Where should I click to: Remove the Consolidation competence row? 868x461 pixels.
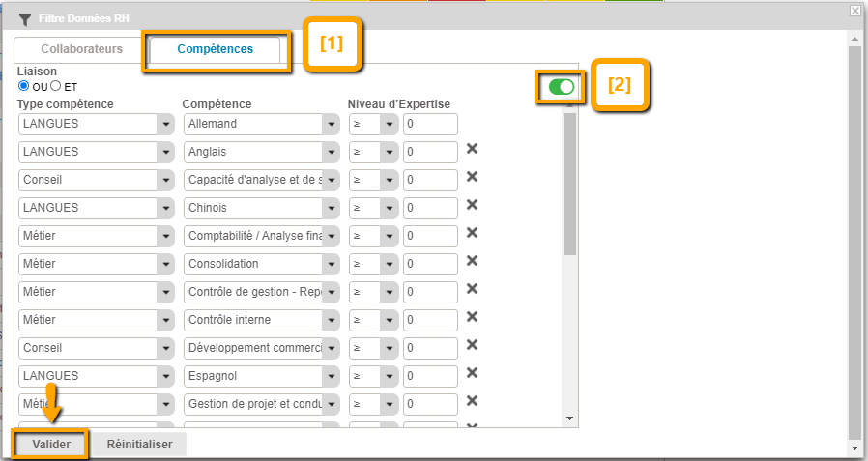click(x=472, y=261)
